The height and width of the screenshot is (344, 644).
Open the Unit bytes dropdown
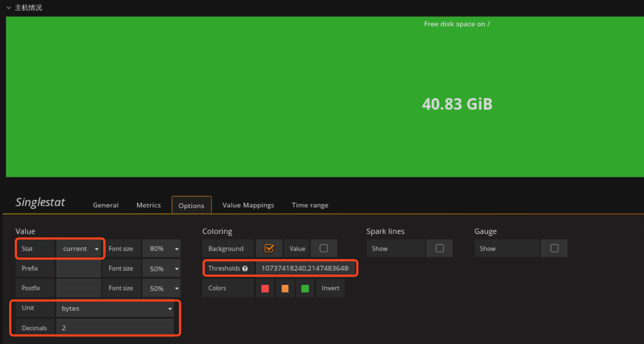coord(115,309)
